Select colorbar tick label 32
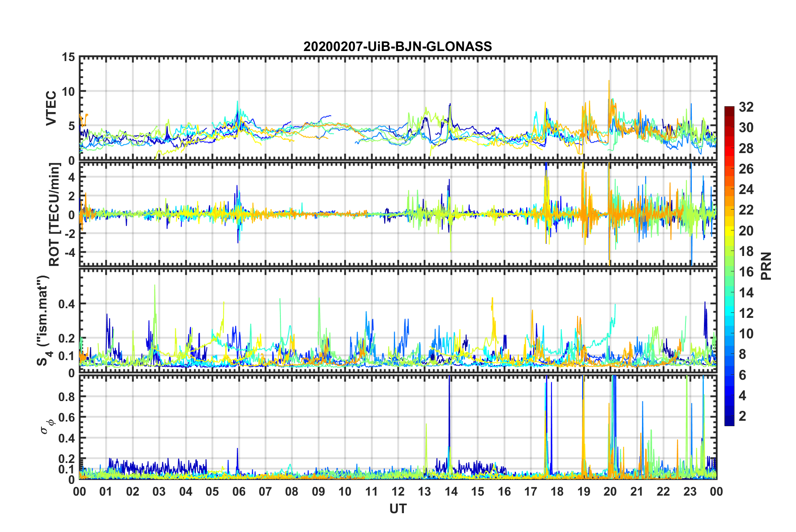The height and width of the screenshot is (532, 796). [x=746, y=107]
